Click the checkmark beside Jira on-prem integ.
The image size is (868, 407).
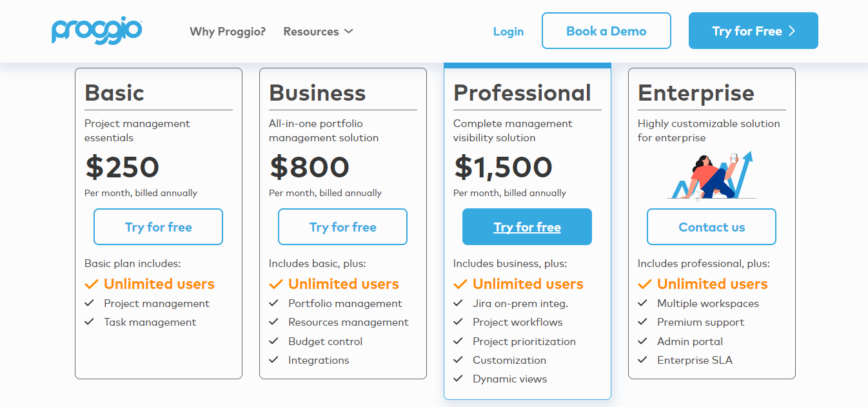[459, 303]
